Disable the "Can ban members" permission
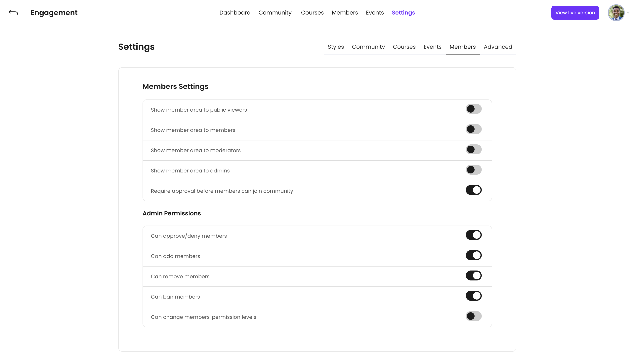This screenshot has width=635, height=364. tap(474, 296)
